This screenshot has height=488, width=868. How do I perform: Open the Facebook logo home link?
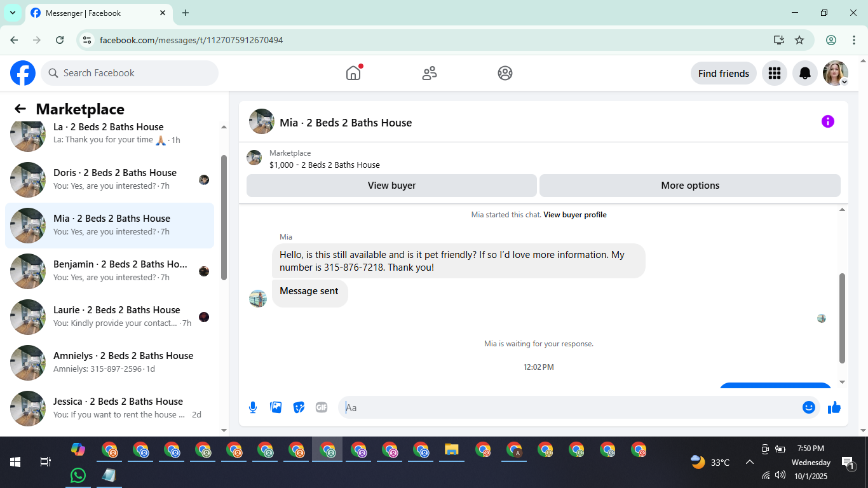click(23, 73)
